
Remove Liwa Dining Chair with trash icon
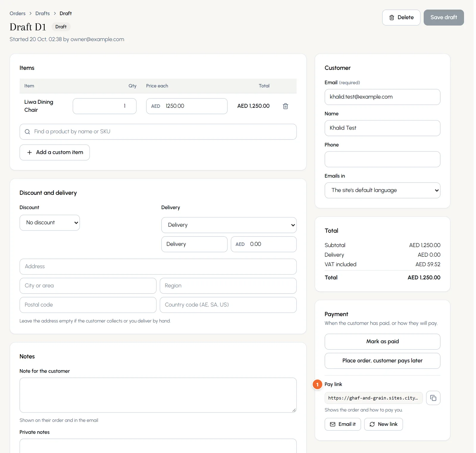coord(285,106)
